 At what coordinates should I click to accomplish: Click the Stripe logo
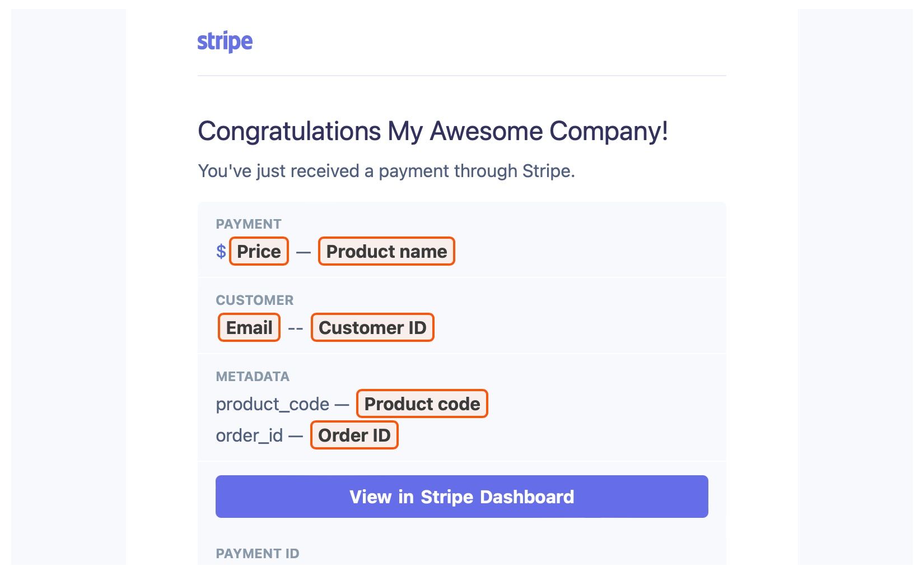[x=225, y=41]
